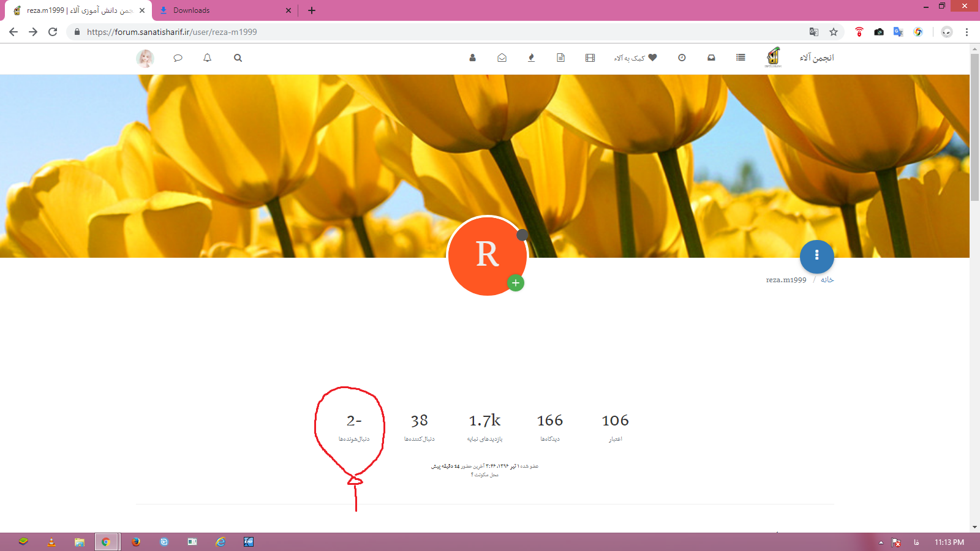Image resolution: width=980 pixels, height=551 pixels.
Task: Open the Chrome profile avatar button
Action: tap(947, 32)
